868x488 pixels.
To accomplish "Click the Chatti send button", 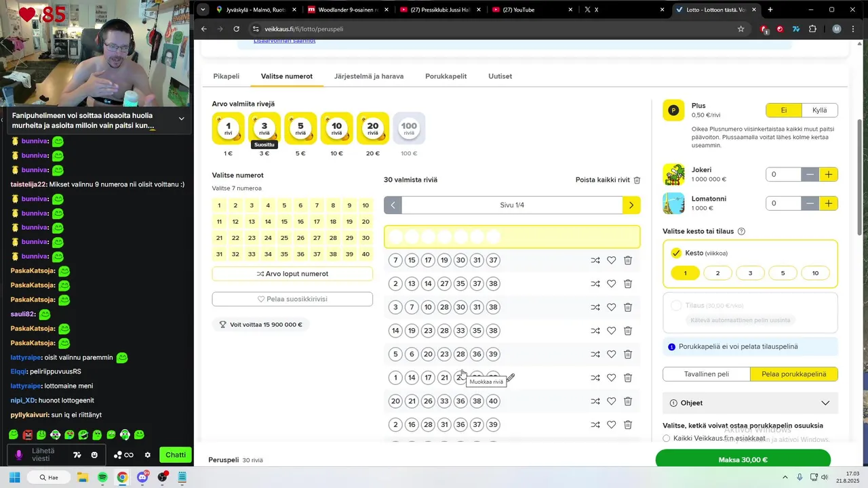I will point(175,455).
